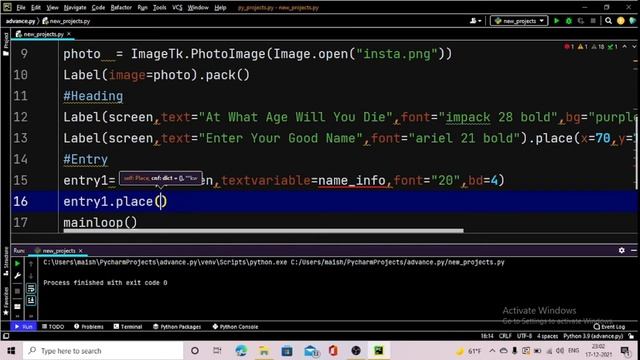Click the stop square in the Run panel

pyautogui.click(x=17, y=291)
